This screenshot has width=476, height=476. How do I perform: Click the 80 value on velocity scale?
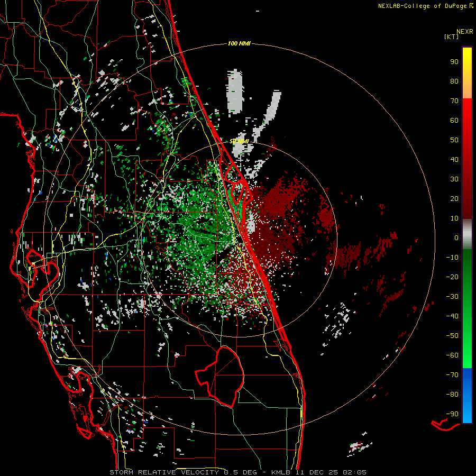coord(454,81)
